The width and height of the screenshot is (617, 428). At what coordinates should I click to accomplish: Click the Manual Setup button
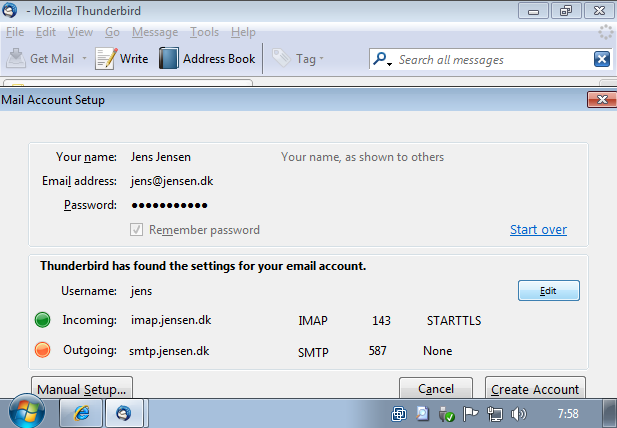82,389
